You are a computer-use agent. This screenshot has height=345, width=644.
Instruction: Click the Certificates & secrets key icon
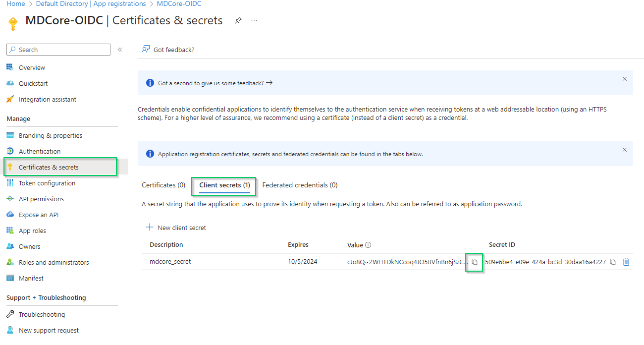(10, 167)
